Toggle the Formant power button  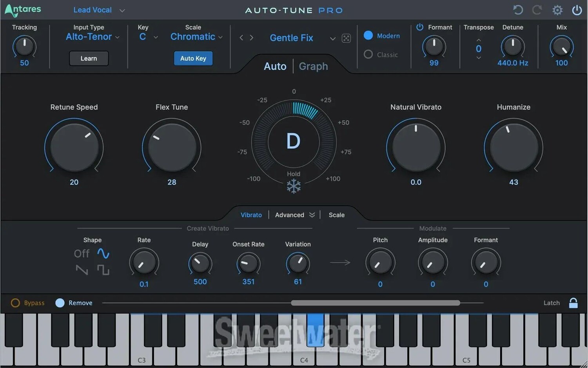[x=419, y=27]
